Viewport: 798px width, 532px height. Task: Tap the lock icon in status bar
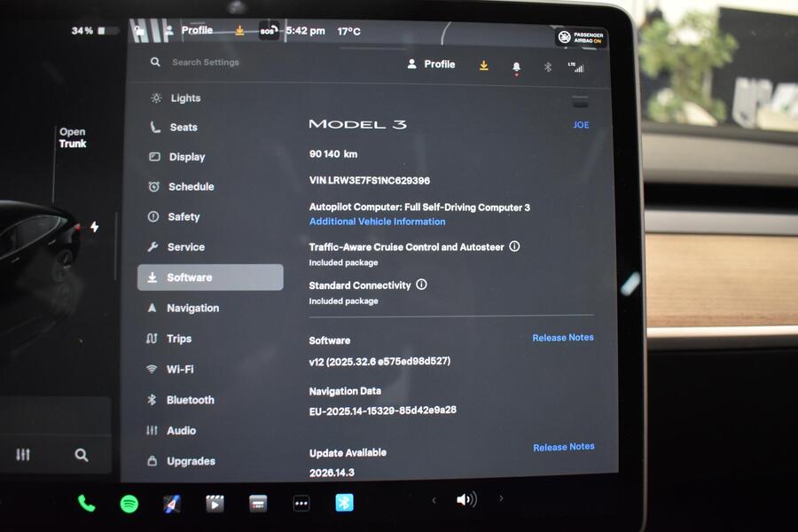(139, 33)
